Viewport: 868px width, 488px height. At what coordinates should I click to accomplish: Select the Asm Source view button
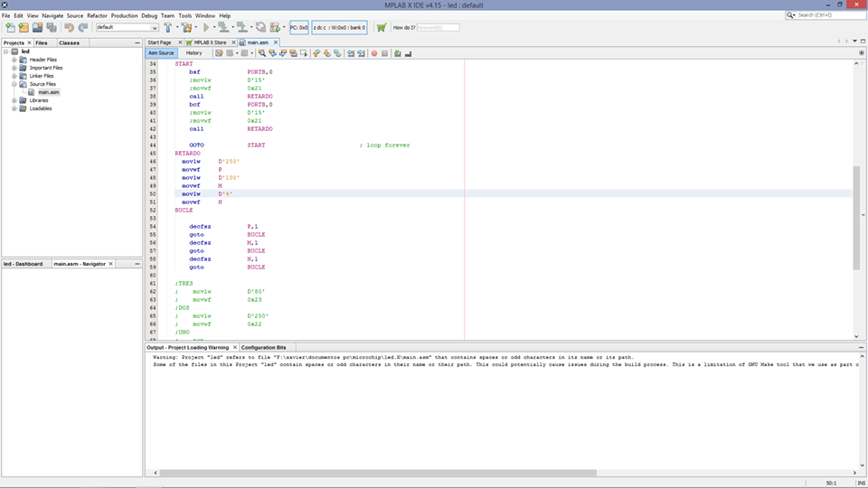161,53
